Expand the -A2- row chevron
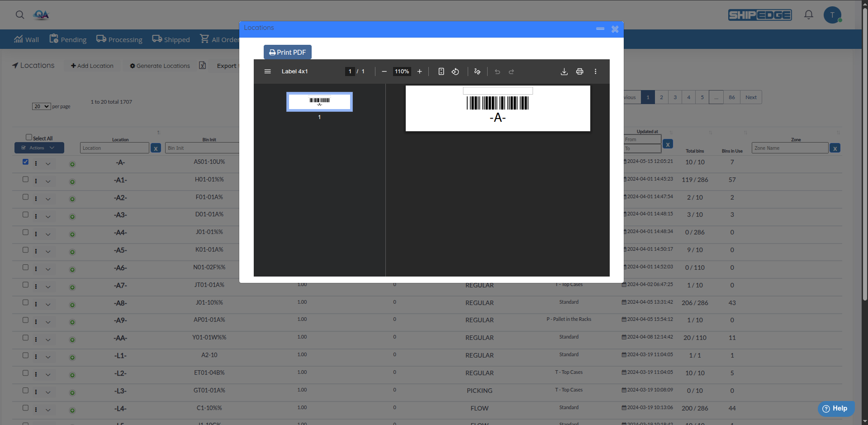The height and width of the screenshot is (425, 868). pyautogui.click(x=48, y=199)
